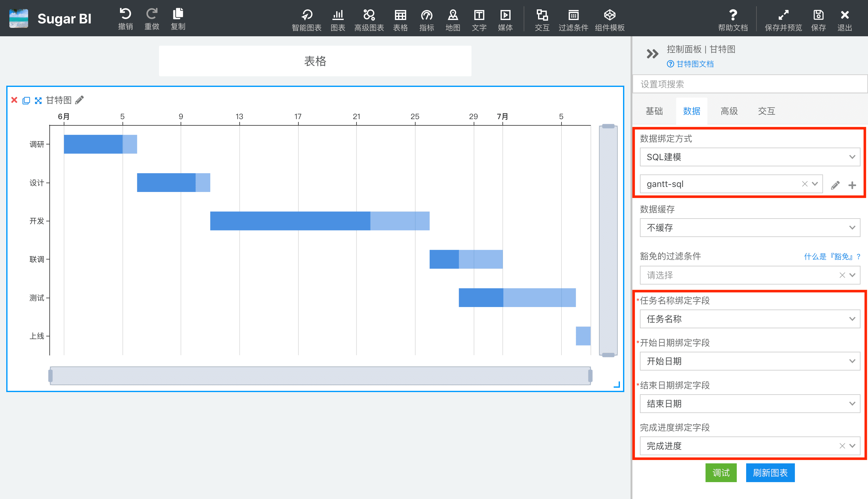Open the 开始日期绑定字段 dropdown
Screen dimensions: 868x499
point(750,361)
